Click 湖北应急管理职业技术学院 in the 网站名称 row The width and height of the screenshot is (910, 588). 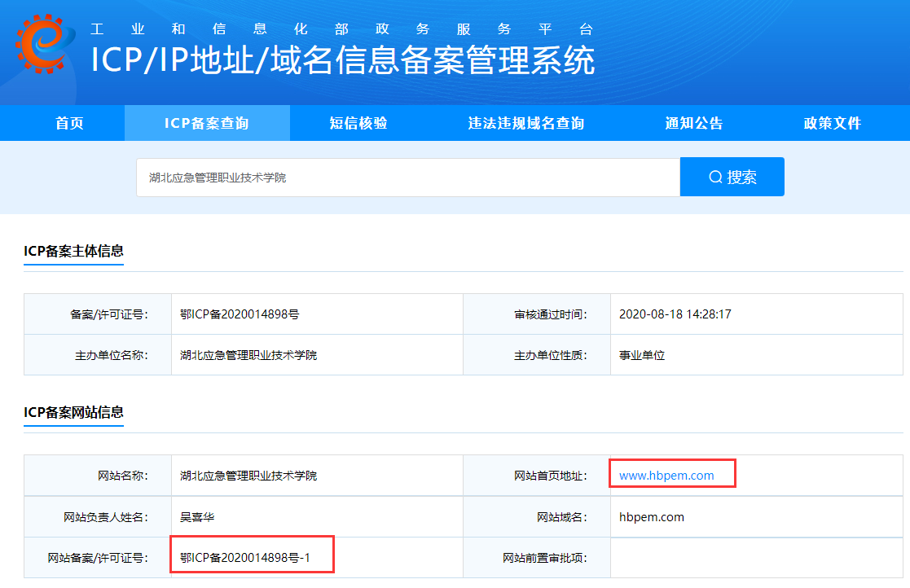tap(248, 476)
